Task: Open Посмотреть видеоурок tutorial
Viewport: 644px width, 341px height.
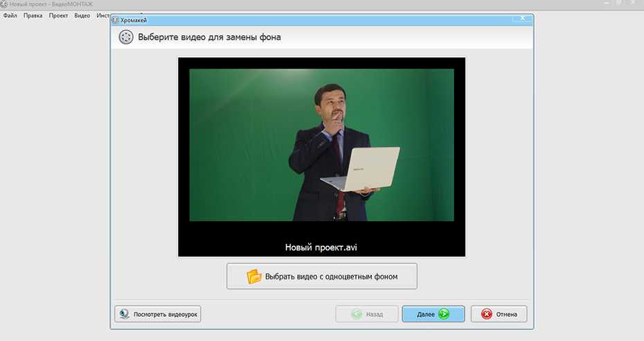Action: pos(158,314)
